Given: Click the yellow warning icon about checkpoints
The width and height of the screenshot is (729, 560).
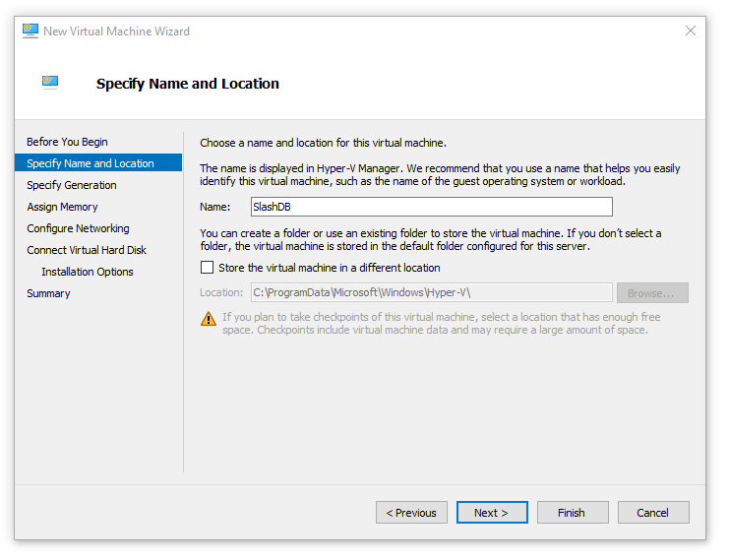Looking at the screenshot, I should pyautogui.click(x=209, y=319).
